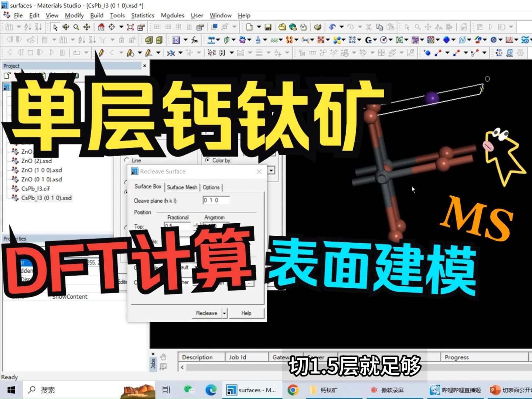The width and height of the screenshot is (532, 399).
Task: Activate the Zoom magnifier tool
Action: pyautogui.click(x=76, y=27)
